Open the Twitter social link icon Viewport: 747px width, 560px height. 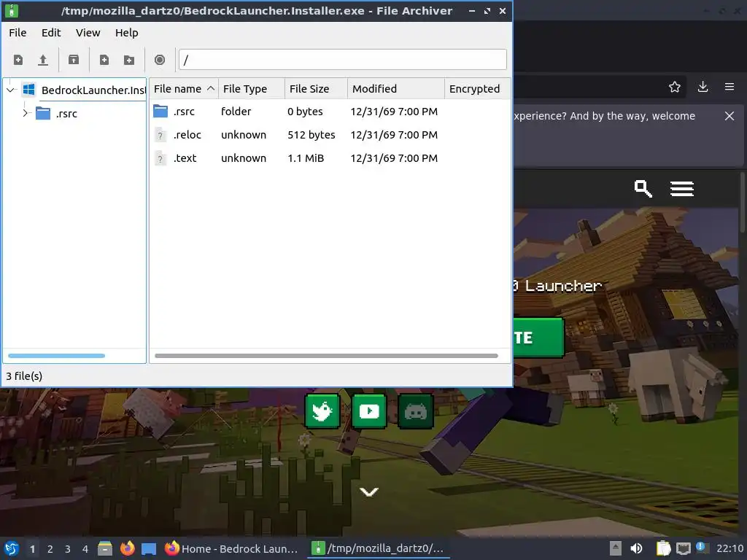coord(322,411)
